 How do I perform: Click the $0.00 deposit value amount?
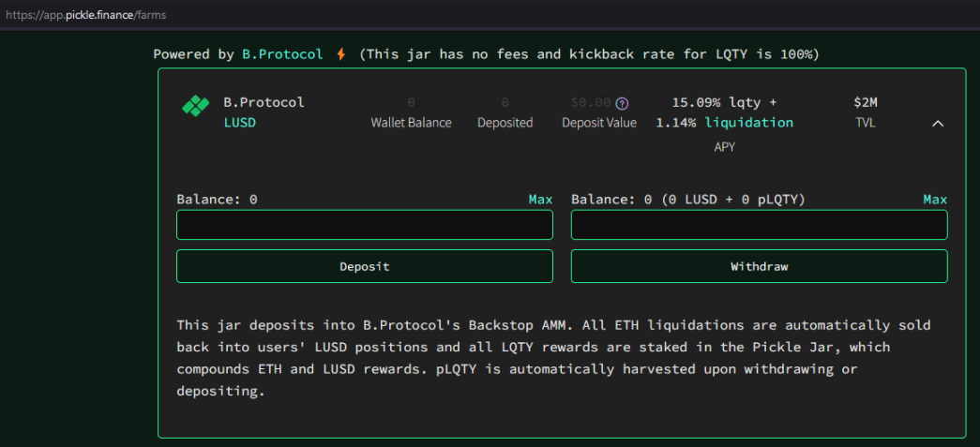[x=591, y=102]
